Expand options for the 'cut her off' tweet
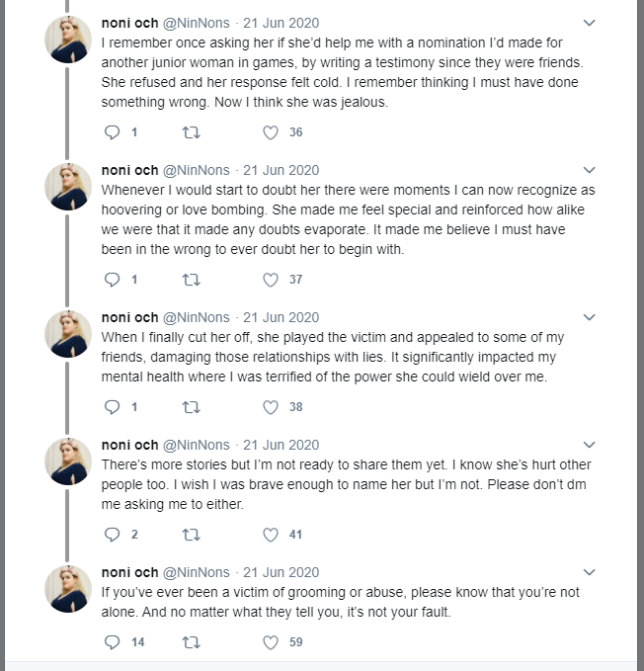644x671 pixels. pos(590,317)
